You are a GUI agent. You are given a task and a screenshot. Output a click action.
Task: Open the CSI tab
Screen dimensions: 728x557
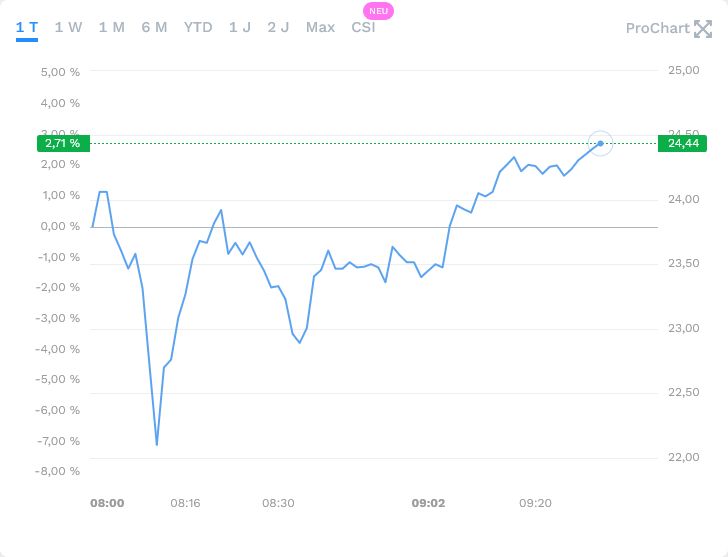363,27
